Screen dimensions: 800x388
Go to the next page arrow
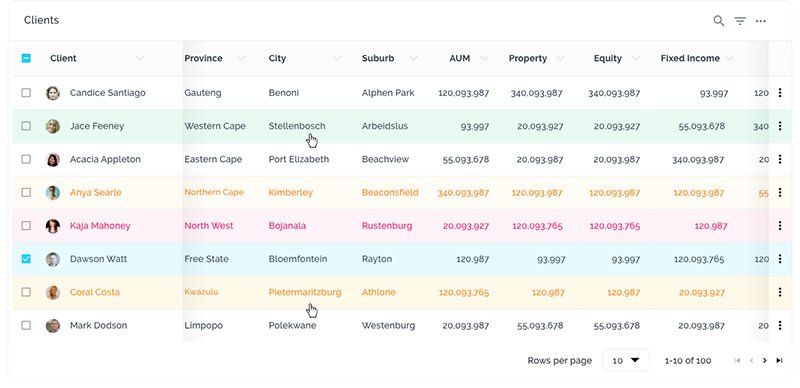click(764, 360)
